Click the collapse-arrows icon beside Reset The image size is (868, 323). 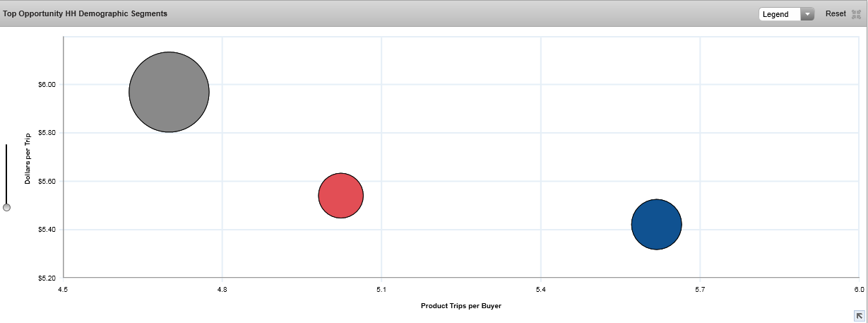click(x=857, y=14)
